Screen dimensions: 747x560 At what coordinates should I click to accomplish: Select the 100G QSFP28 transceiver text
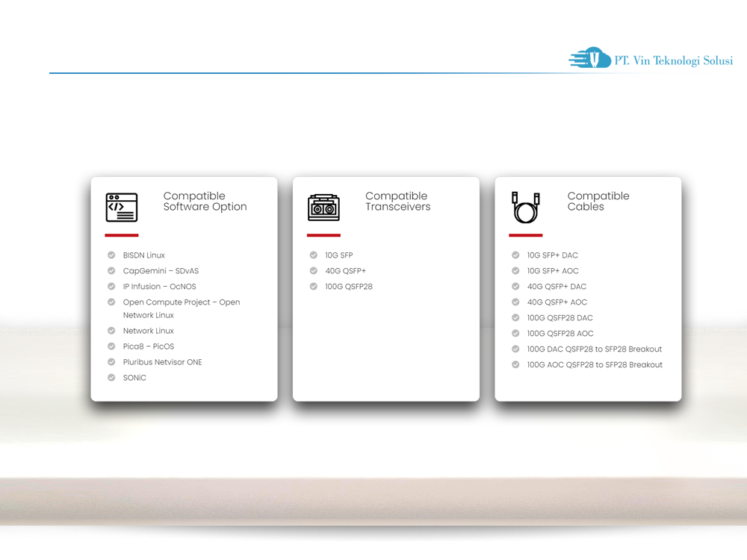(x=349, y=287)
